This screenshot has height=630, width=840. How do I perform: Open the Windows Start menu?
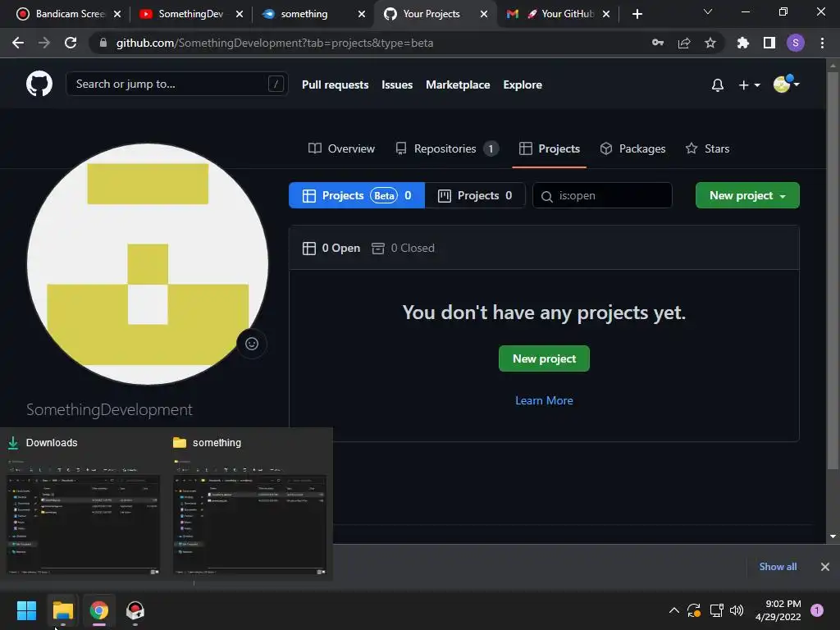point(26,610)
